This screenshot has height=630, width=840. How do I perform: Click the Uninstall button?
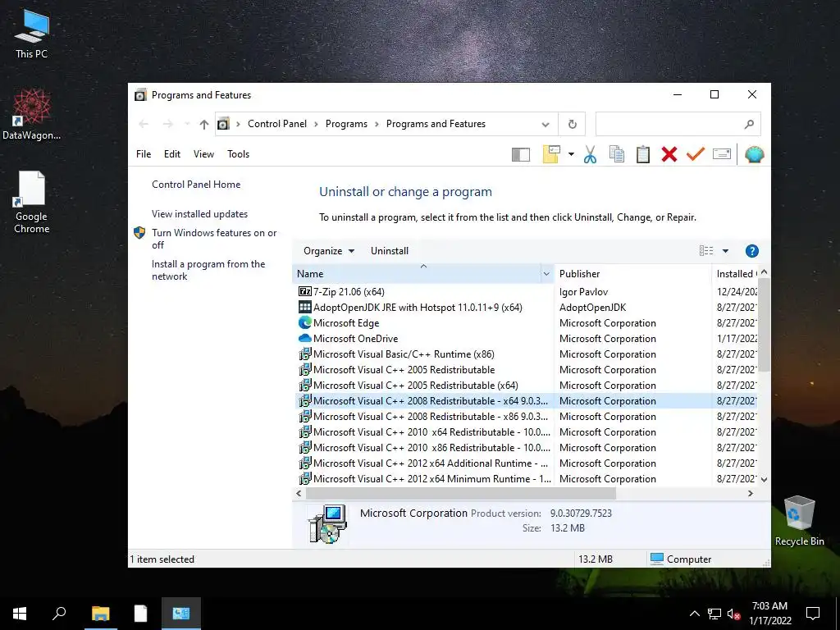tap(390, 251)
